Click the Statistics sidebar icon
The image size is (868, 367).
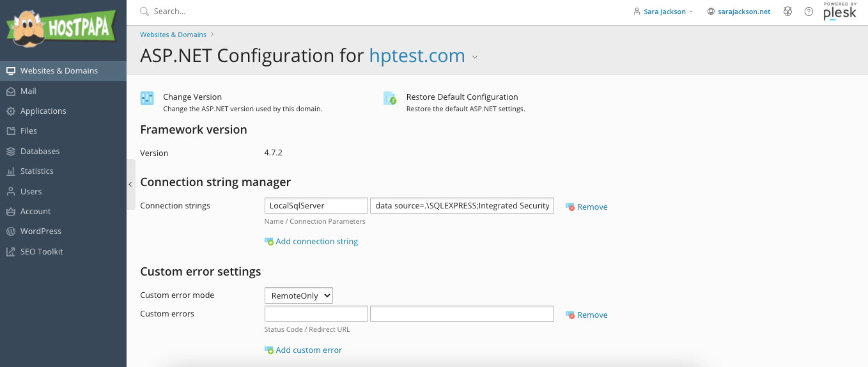coord(10,171)
